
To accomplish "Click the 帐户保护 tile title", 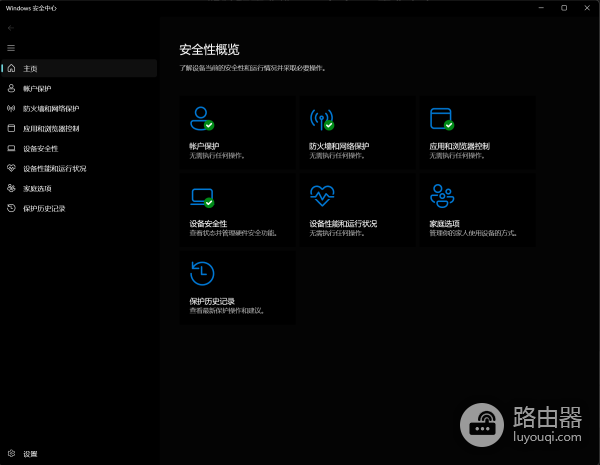I will click(204, 146).
